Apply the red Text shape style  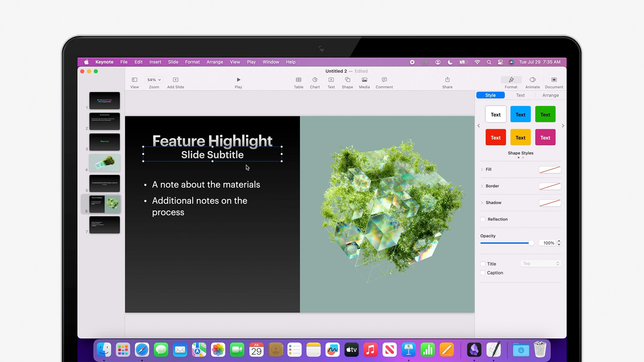(x=495, y=137)
